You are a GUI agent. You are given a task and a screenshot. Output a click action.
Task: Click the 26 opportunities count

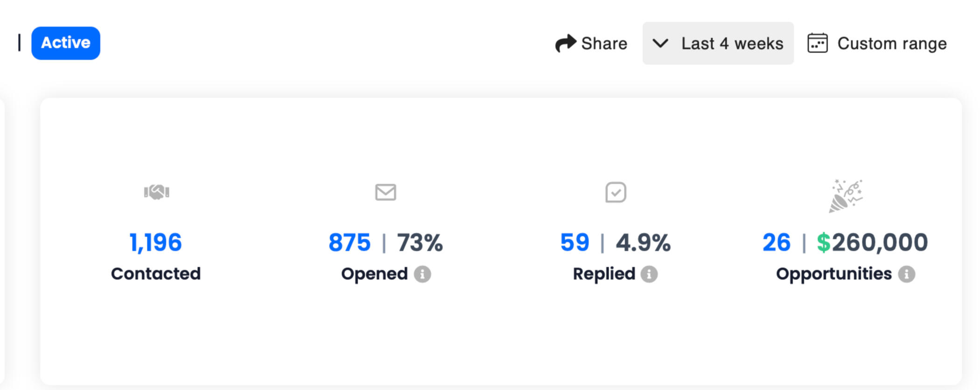pyautogui.click(x=777, y=243)
